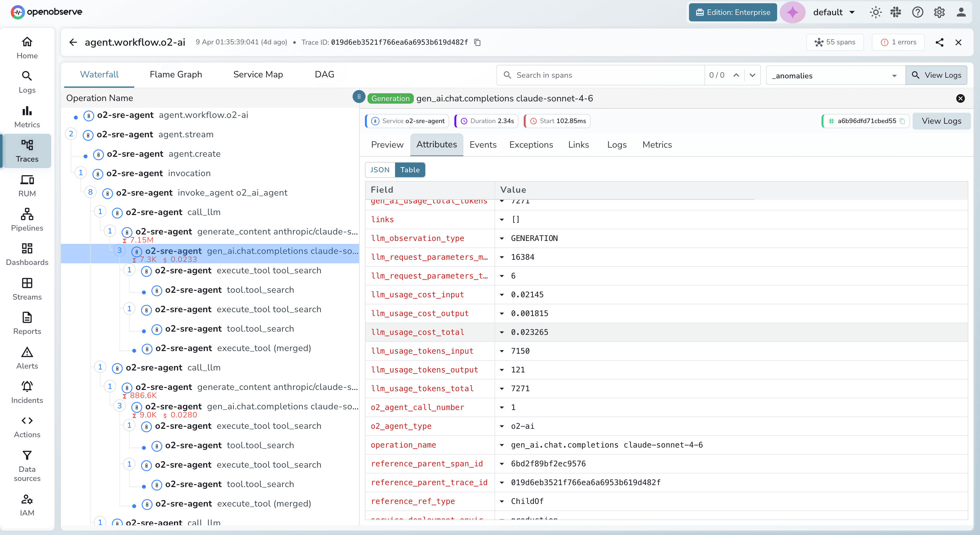The image size is (980, 535).
Task: Open Logs from the sidebar
Action: (27, 82)
